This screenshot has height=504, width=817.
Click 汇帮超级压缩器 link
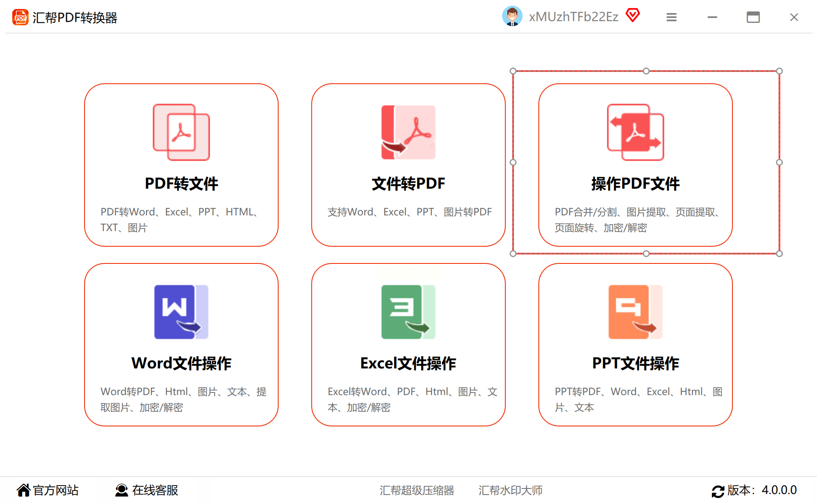click(417, 490)
